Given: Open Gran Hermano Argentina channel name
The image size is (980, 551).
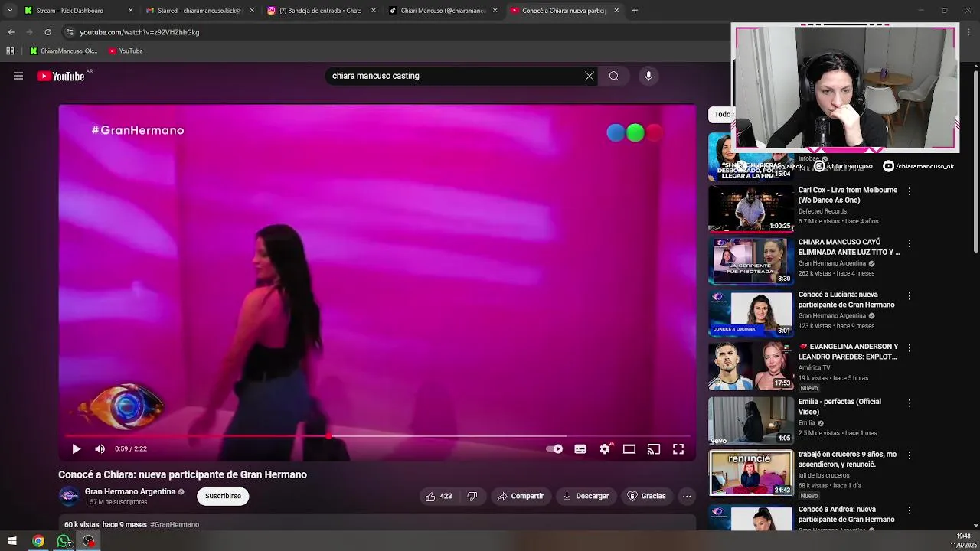Looking at the screenshot, I should (x=130, y=492).
